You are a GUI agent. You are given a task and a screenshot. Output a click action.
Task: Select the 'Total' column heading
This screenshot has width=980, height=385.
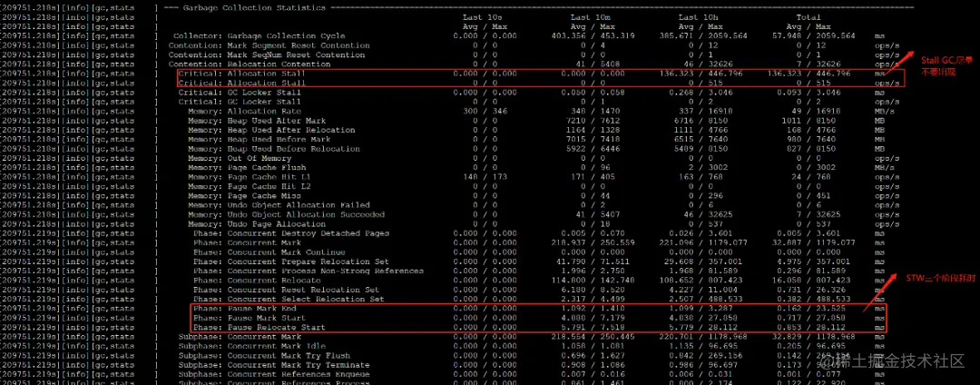808,17
